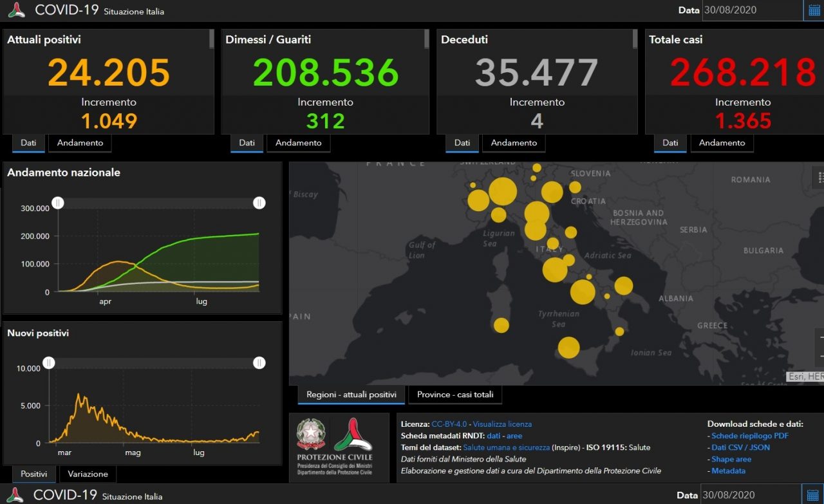Switch to Andamento tab under Attuali positivi
This screenshot has height=504, width=824.
[80, 143]
